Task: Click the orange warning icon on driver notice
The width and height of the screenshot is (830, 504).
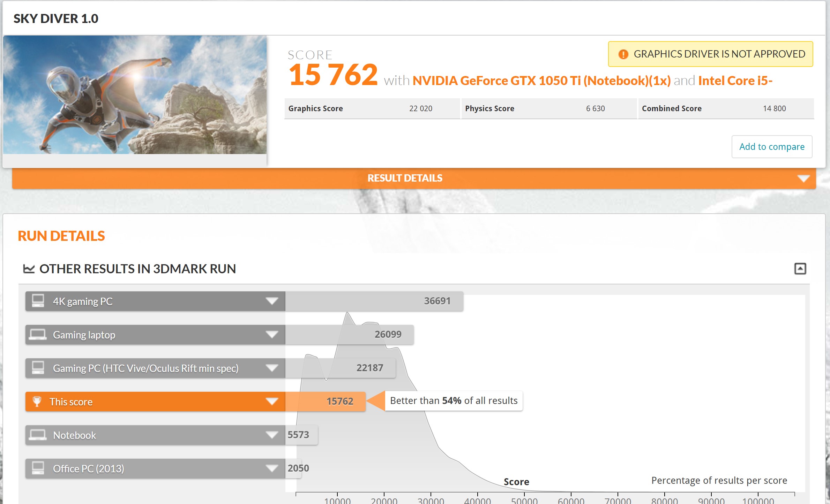Action: pos(623,54)
